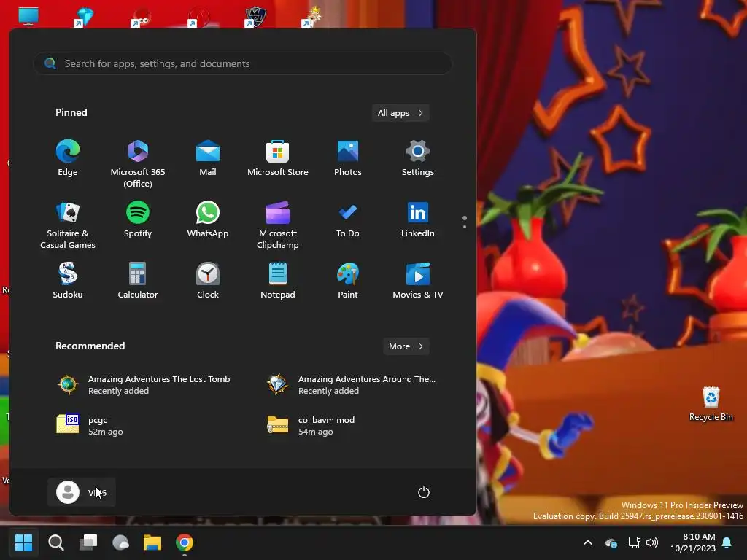Open the notification bell
The image size is (747, 560).
(x=727, y=542)
